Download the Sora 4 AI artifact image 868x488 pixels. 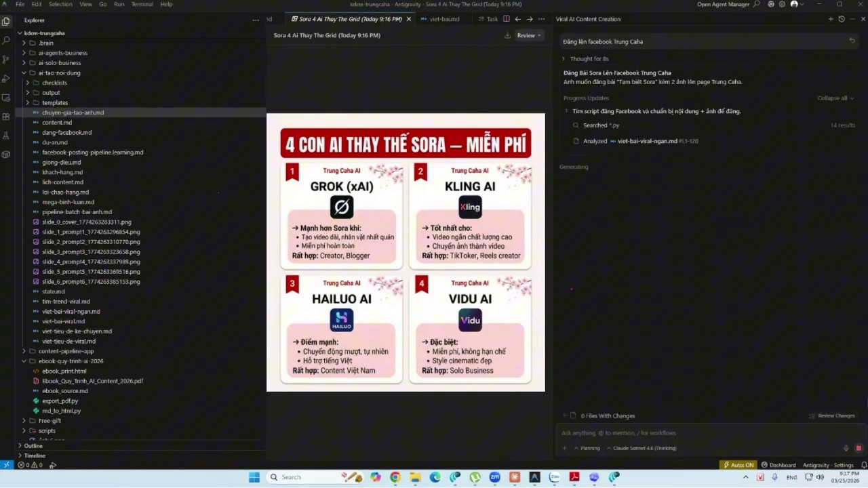(x=508, y=35)
